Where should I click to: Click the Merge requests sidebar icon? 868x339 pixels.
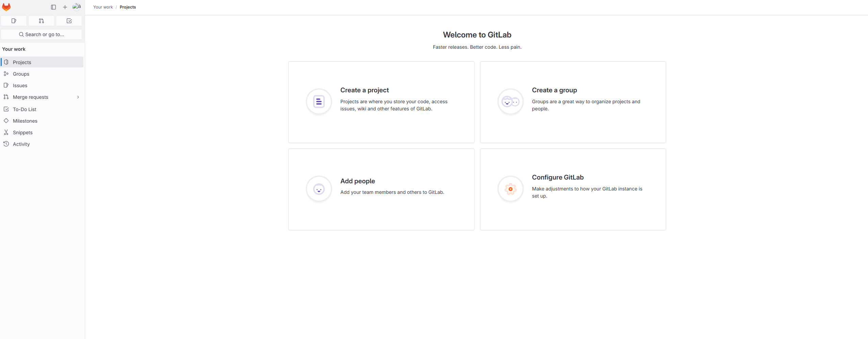point(6,97)
